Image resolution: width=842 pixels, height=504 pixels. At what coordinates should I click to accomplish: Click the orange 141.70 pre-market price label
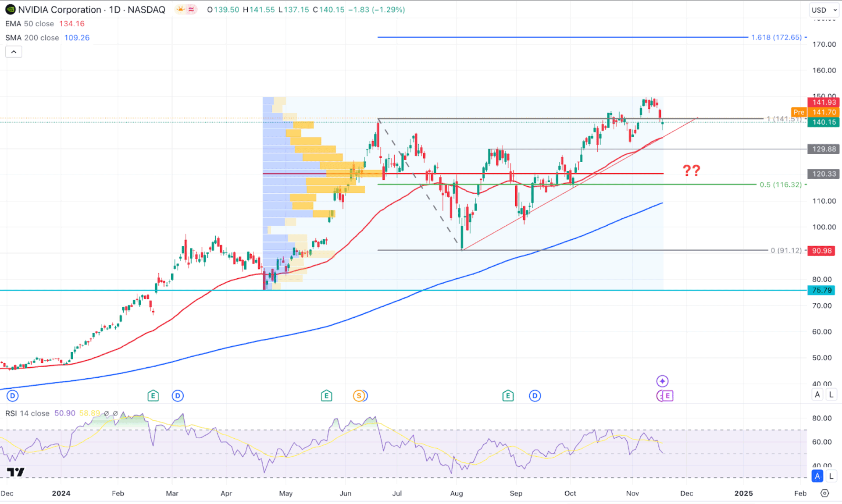coord(824,112)
